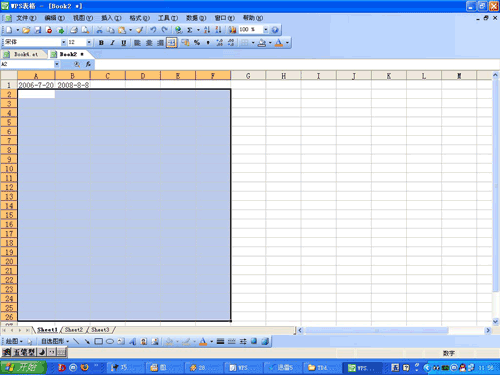This screenshot has width=500, height=375.
Task: Select column G header
Action: 248,76
